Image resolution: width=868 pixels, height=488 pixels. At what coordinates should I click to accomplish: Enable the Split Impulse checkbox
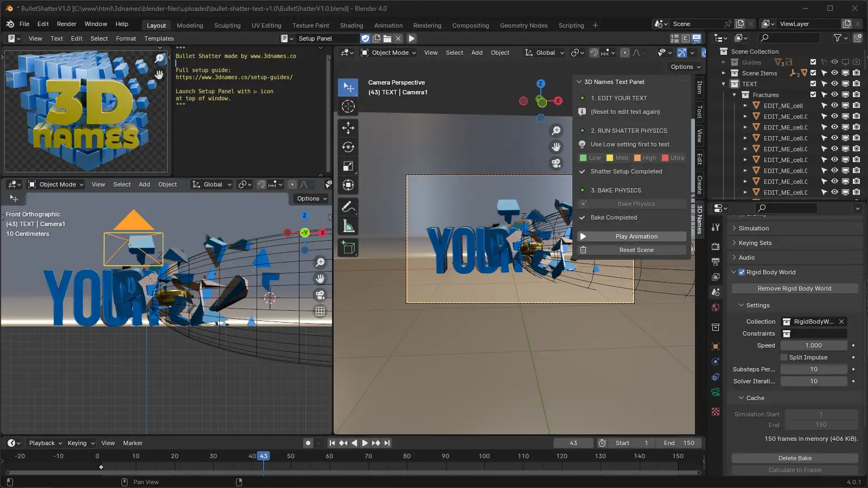point(784,357)
